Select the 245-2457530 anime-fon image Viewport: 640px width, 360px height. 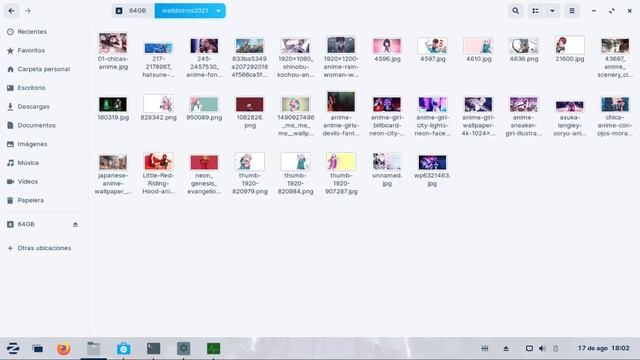point(204,46)
